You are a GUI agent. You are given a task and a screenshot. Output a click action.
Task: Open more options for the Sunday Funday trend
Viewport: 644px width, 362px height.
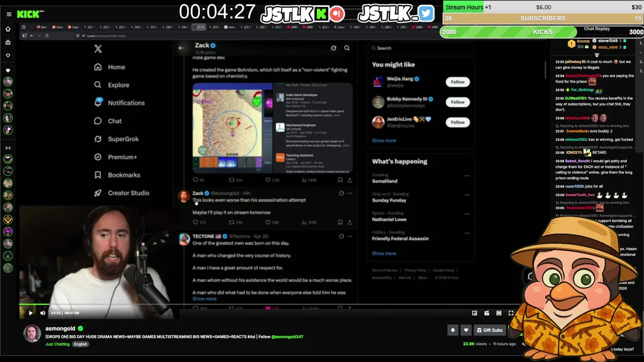pyautogui.click(x=467, y=195)
